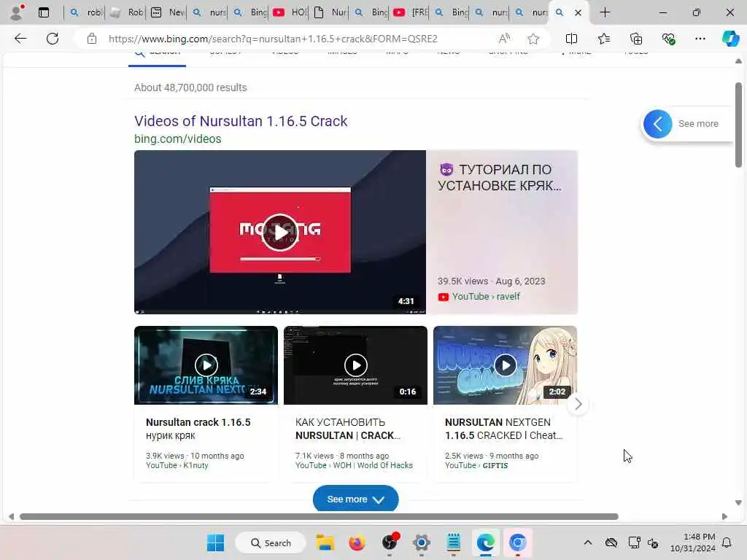This screenshot has height=560, width=747.
Task: Select Microsoft Edge in the taskbar
Action: click(485, 542)
